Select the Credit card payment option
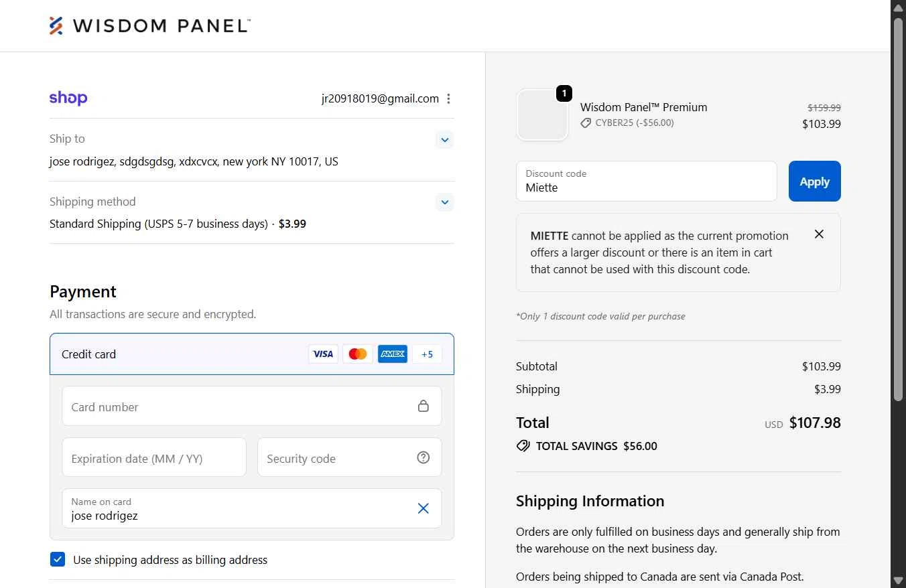Image resolution: width=906 pixels, height=588 pixels. click(x=252, y=354)
